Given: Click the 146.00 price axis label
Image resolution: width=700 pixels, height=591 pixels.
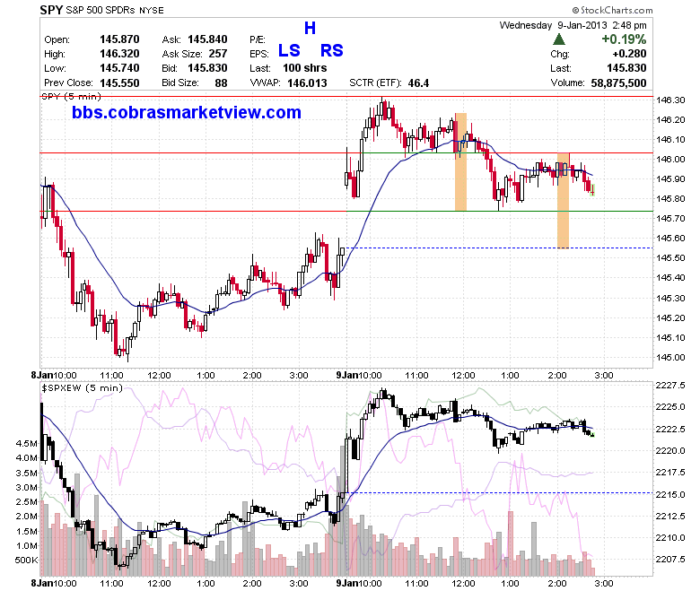Looking at the screenshot, I should click(x=670, y=160).
